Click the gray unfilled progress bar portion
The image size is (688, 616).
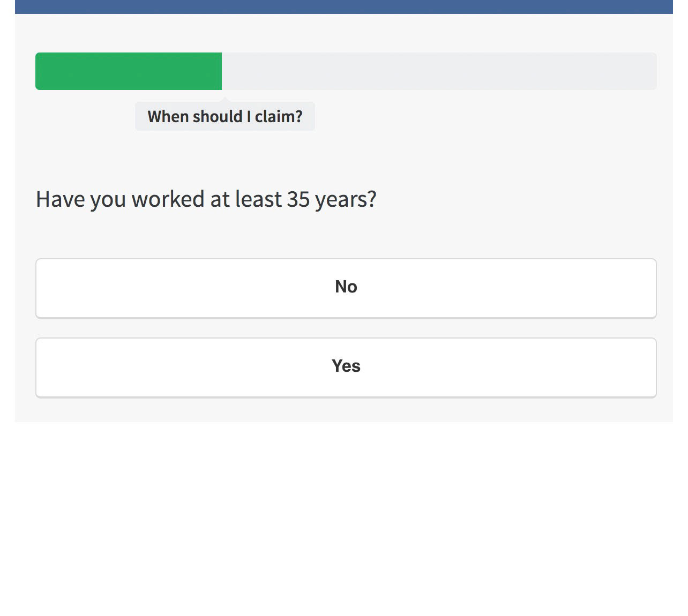coord(439,71)
